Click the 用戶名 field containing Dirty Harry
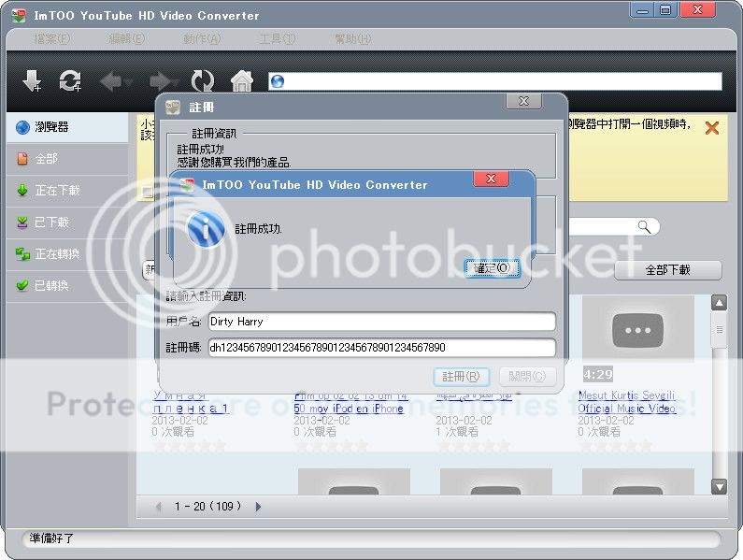This screenshot has height=560, width=743. (x=382, y=322)
